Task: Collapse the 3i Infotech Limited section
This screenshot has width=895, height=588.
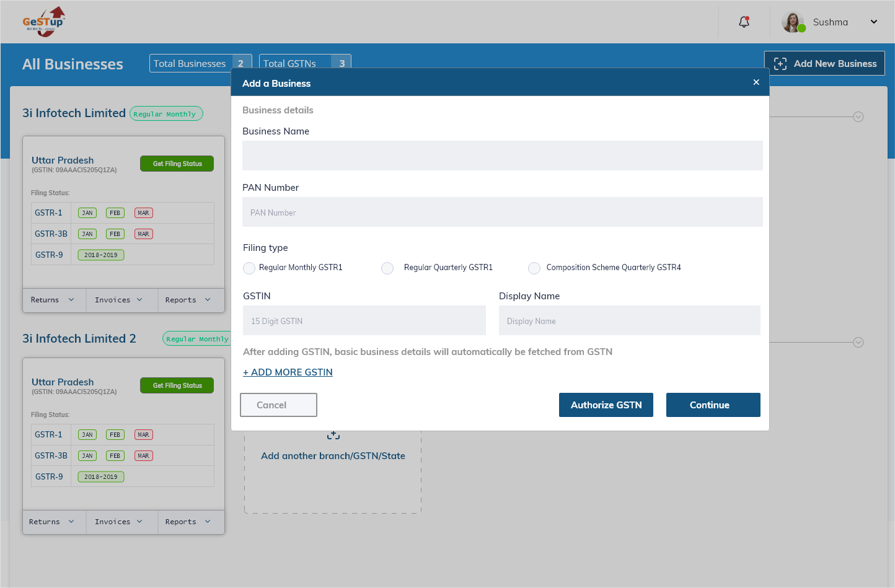Action: pos(858,116)
